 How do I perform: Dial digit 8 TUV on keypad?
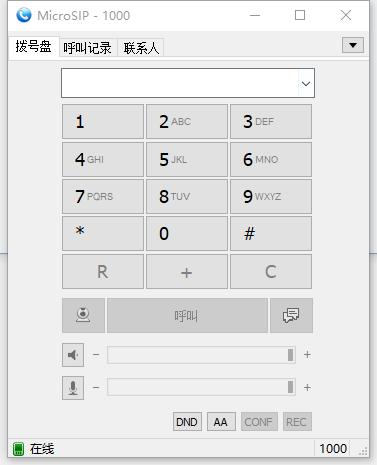click(187, 197)
